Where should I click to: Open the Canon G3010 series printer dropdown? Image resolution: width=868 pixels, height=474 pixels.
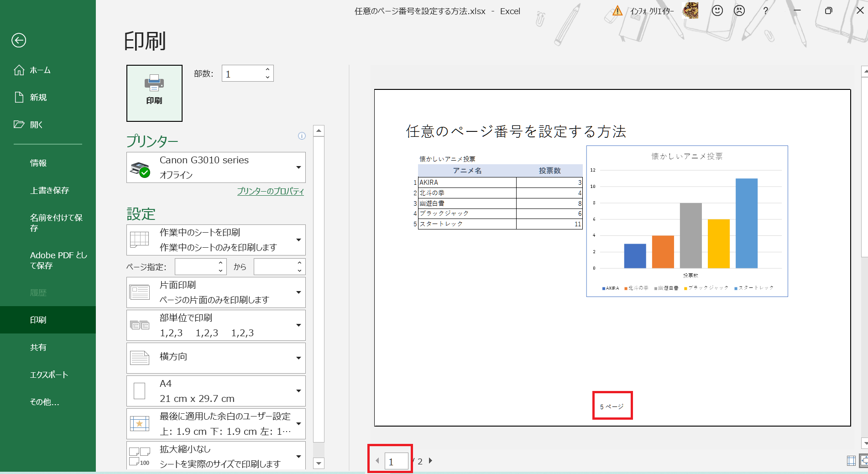pyautogui.click(x=216, y=167)
